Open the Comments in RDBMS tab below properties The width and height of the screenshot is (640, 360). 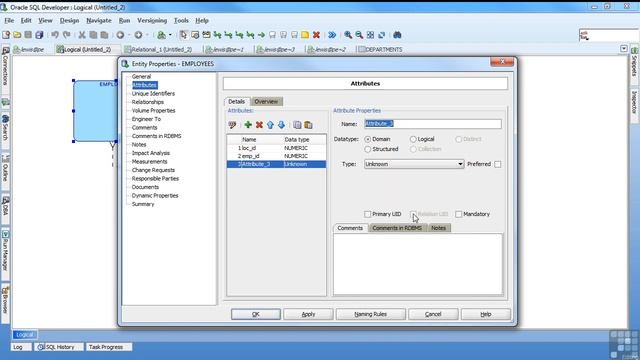397,228
